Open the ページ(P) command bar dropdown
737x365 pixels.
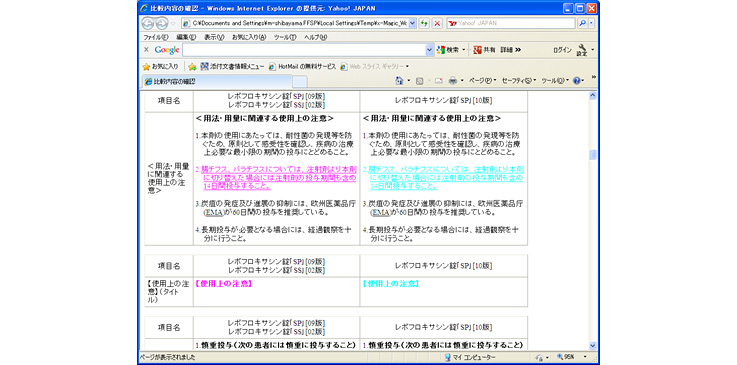483,81
